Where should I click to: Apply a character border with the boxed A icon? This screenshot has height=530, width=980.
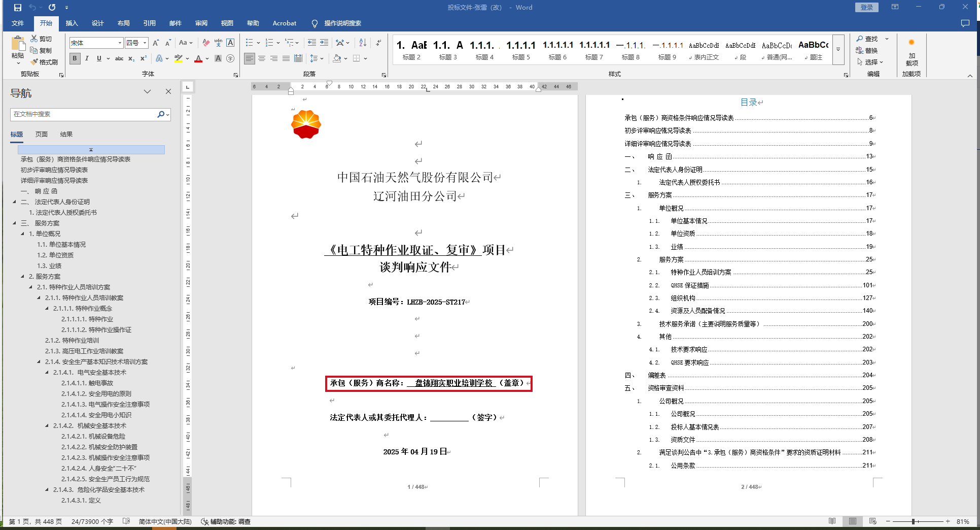point(230,43)
